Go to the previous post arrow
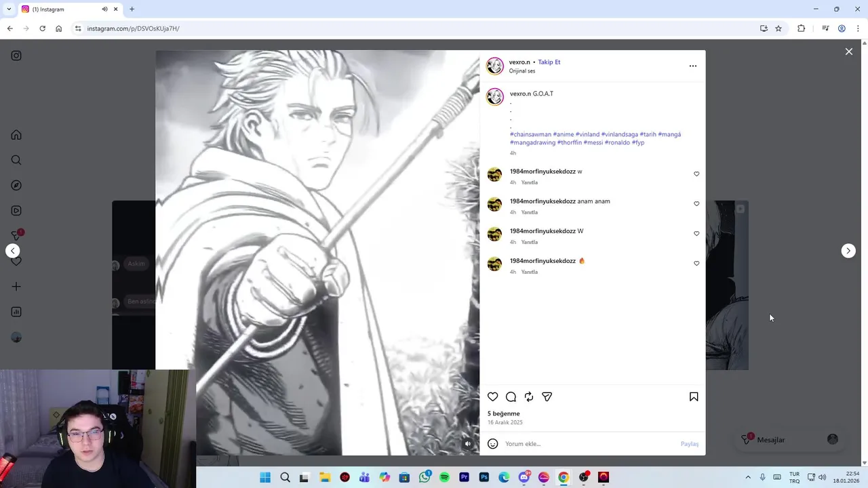The image size is (868, 488). coord(12,251)
